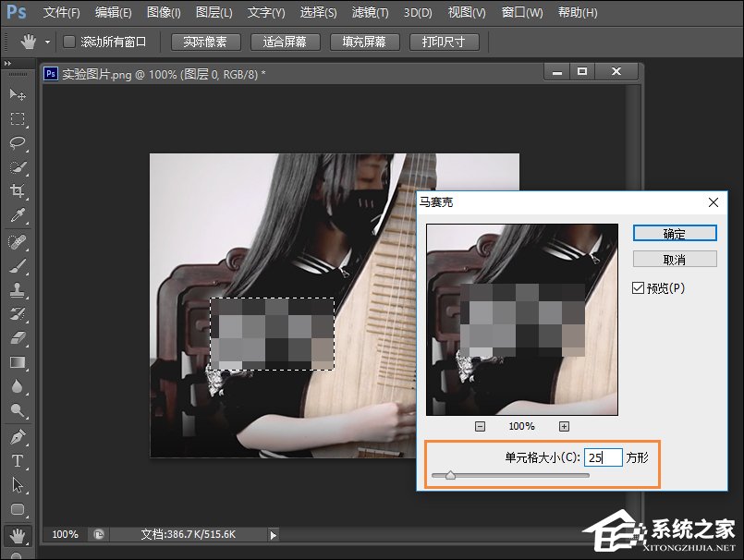Toggle the 预览 preview checkbox
744x560 pixels.
pos(639,287)
